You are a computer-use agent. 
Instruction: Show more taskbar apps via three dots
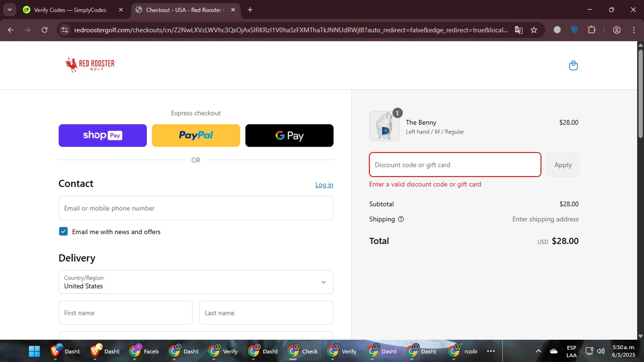point(491,351)
